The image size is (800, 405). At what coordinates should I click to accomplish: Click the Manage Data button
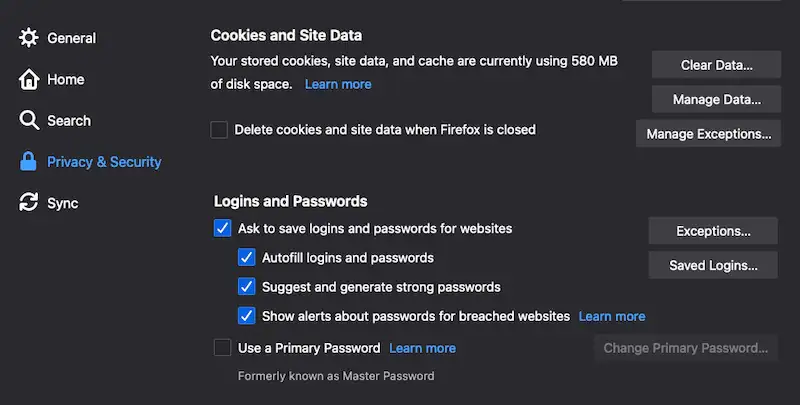pos(716,99)
